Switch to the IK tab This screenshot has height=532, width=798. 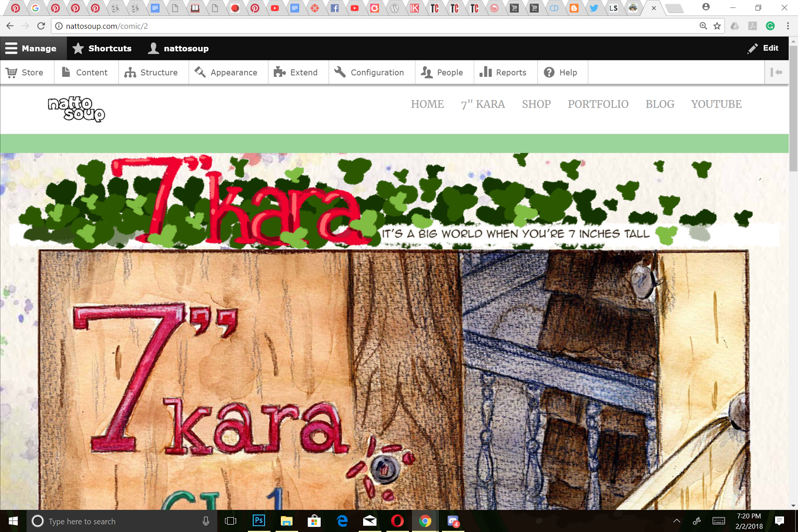pyautogui.click(x=414, y=8)
